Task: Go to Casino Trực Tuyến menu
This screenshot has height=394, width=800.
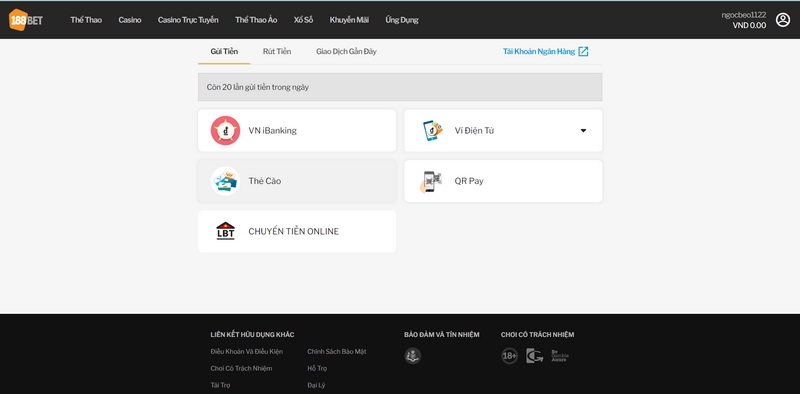Action: click(188, 20)
